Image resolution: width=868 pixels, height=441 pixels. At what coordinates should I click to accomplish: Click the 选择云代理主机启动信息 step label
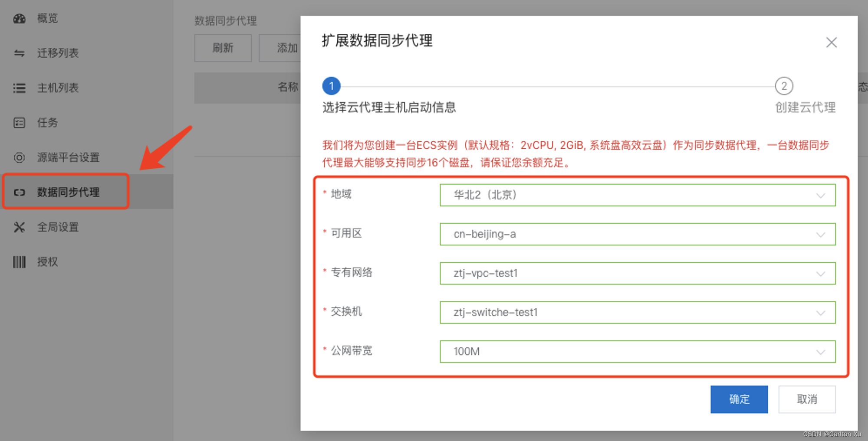(389, 108)
